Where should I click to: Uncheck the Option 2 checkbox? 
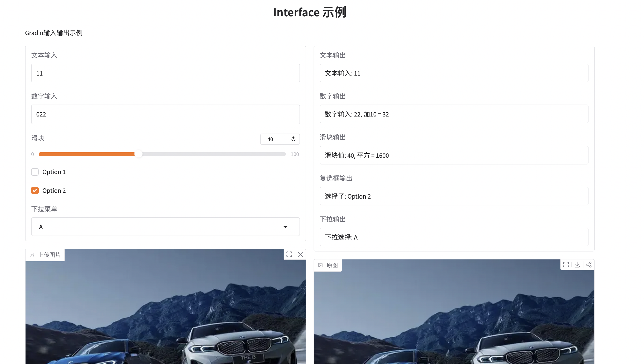pyautogui.click(x=35, y=190)
